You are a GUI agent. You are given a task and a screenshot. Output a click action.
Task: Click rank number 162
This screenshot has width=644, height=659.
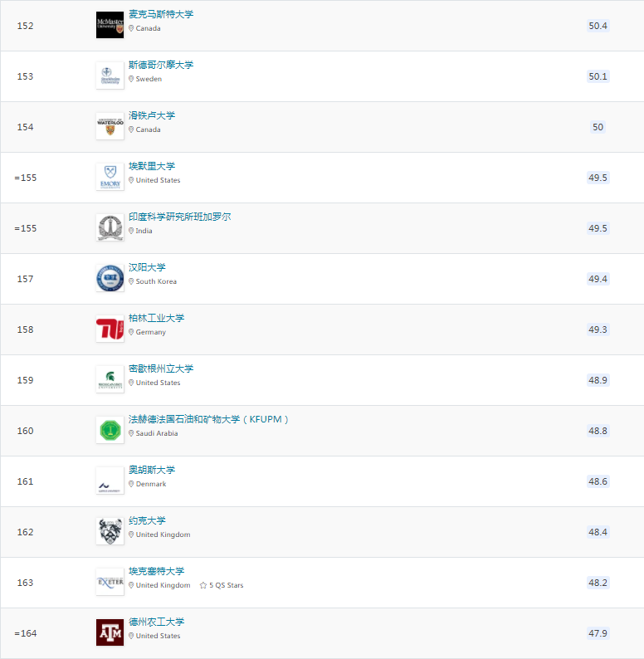click(x=25, y=533)
